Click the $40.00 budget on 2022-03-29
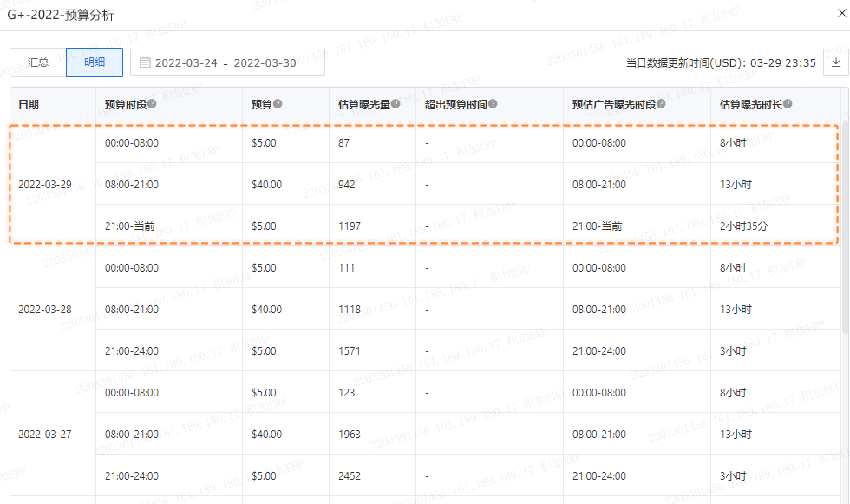Screen dimensions: 850x504 coord(266,185)
